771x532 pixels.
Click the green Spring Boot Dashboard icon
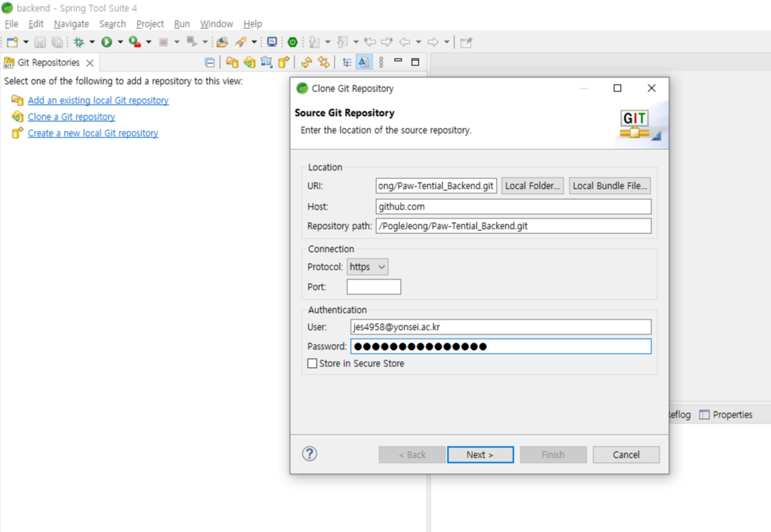[x=293, y=42]
